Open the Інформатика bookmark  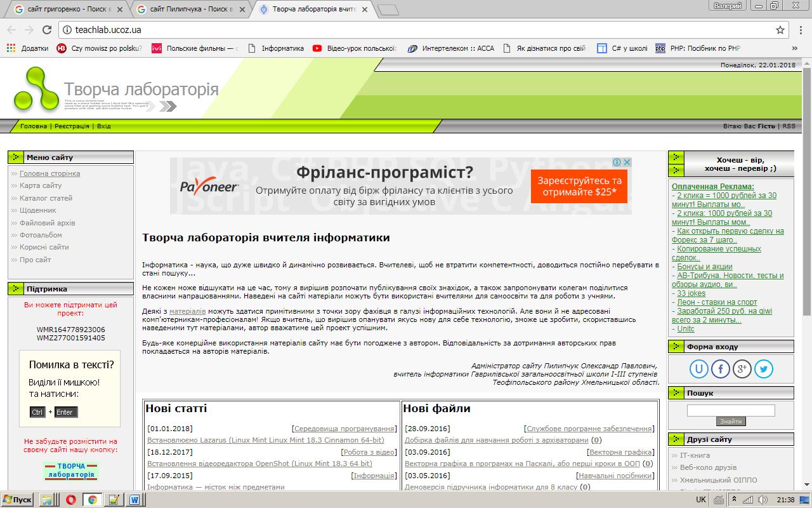275,48
